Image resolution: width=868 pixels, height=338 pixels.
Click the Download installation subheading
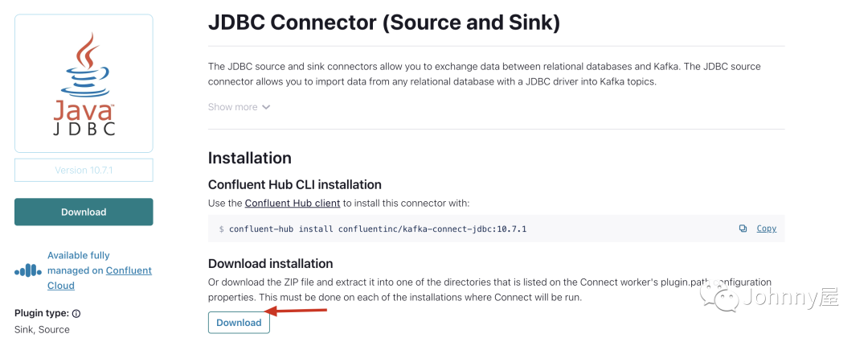point(270,263)
